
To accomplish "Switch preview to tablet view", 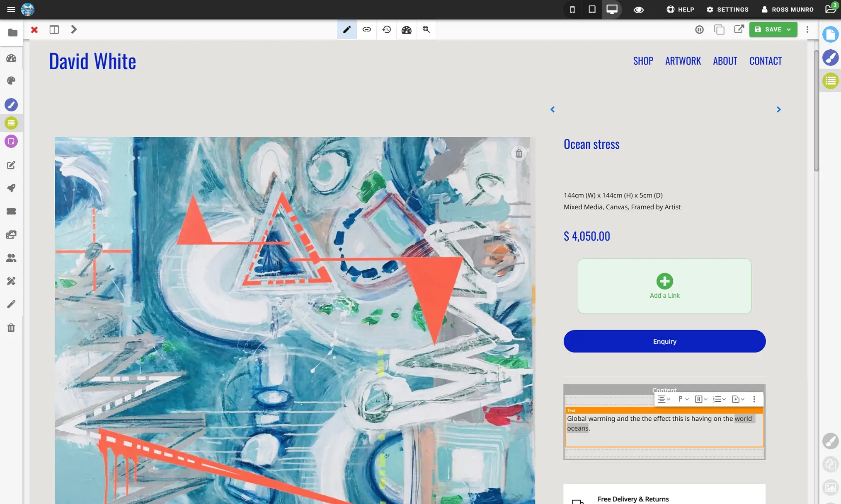I will click(x=592, y=9).
